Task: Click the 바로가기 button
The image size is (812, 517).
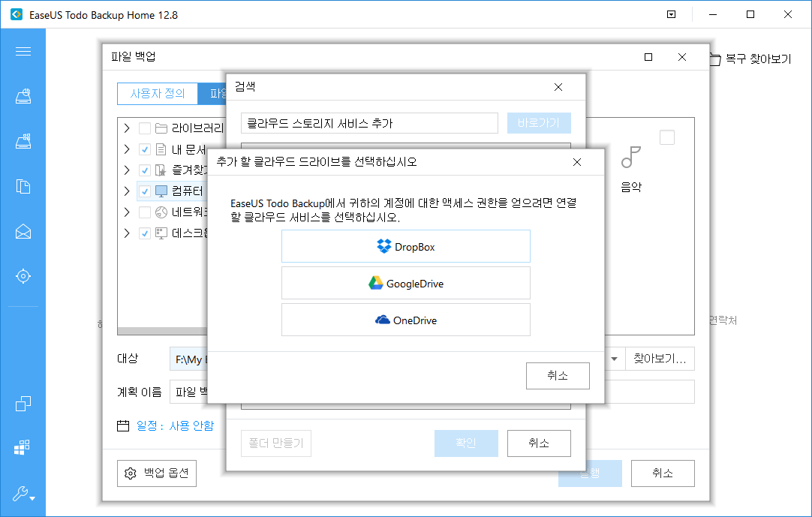Action: 539,122
